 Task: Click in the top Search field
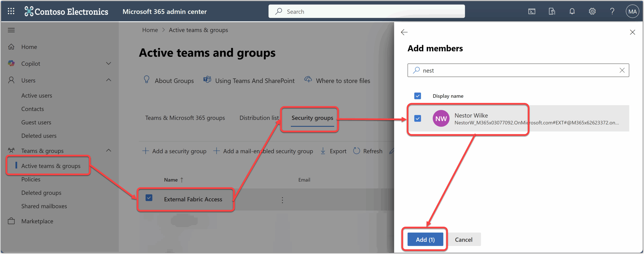[367, 12]
